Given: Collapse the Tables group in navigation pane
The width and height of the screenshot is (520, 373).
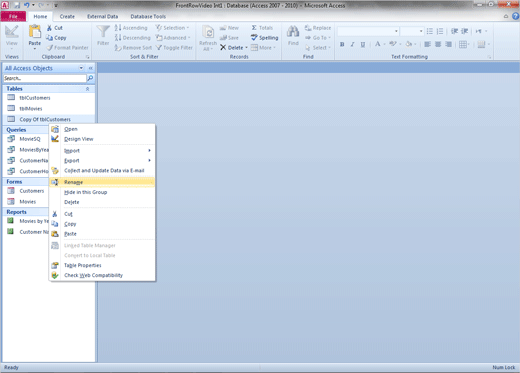Looking at the screenshot, I should click(x=87, y=89).
